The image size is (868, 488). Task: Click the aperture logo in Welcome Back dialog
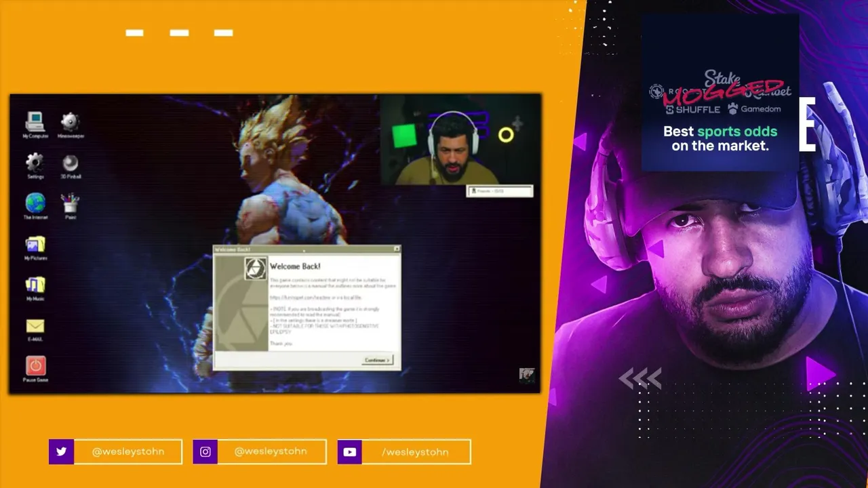pos(256,269)
